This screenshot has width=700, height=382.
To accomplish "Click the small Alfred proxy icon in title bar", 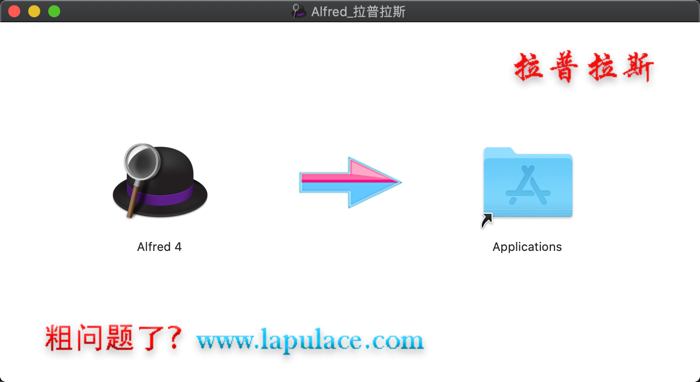I will point(298,11).
